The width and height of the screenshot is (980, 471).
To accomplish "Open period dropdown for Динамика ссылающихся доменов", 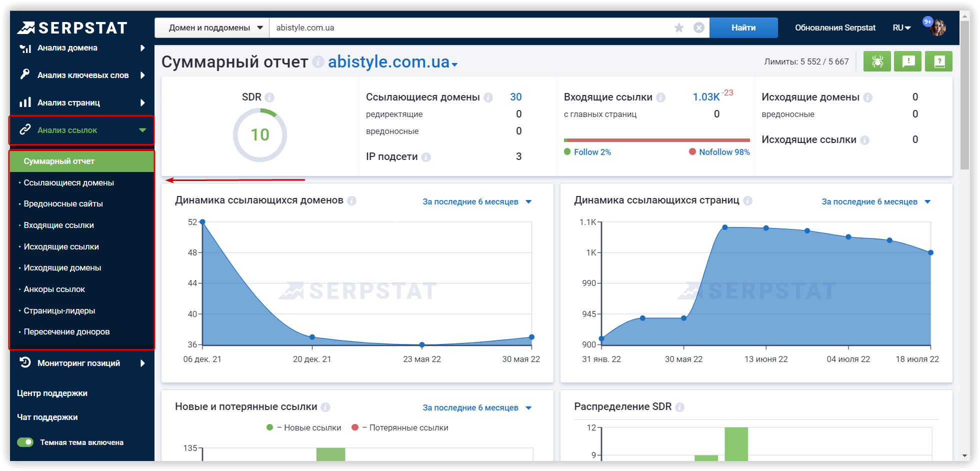I will (x=477, y=202).
